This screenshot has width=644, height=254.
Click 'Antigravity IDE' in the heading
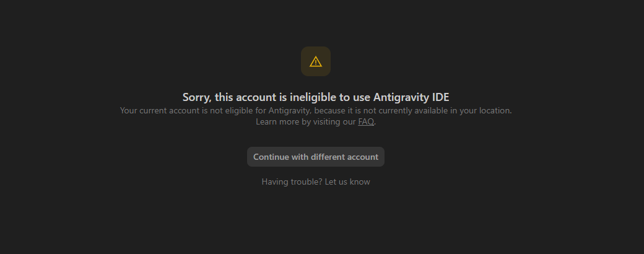pos(411,97)
